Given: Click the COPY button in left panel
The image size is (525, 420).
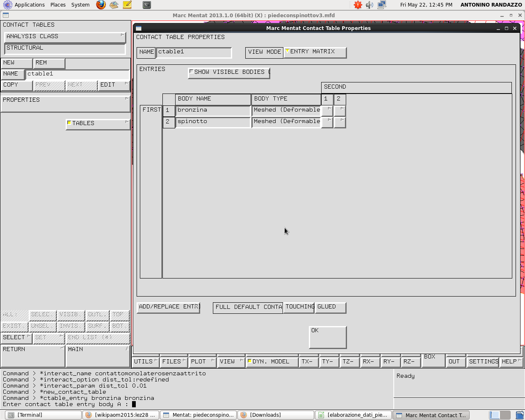Looking at the screenshot, I should pos(16,85).
